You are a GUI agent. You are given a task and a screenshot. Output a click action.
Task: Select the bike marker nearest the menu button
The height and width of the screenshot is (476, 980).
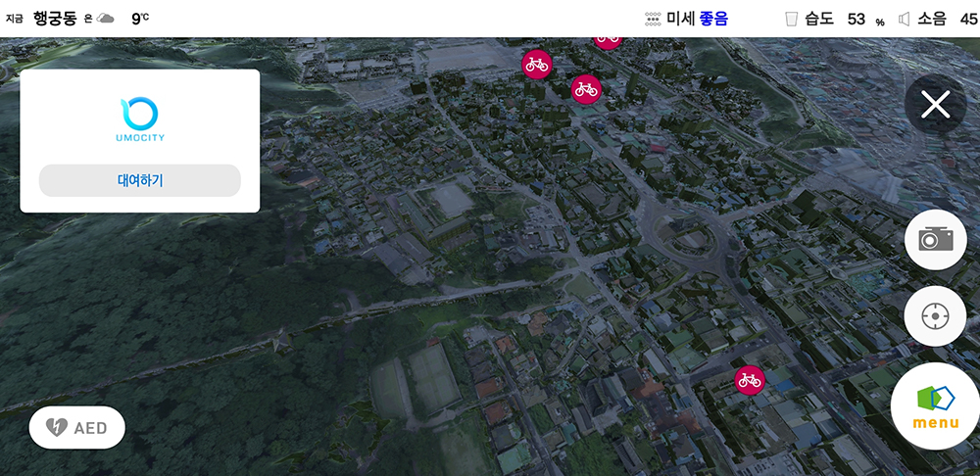click(750, 380)
